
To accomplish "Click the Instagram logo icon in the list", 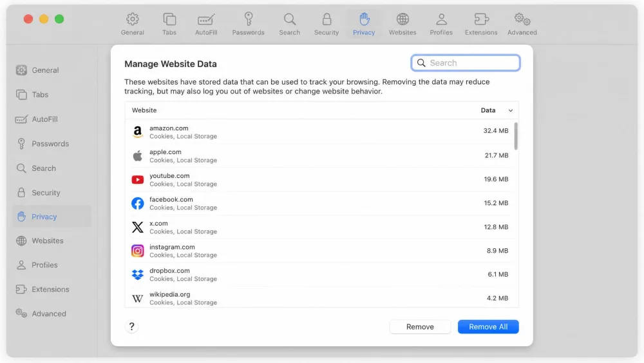I will (x=138, y=251).
